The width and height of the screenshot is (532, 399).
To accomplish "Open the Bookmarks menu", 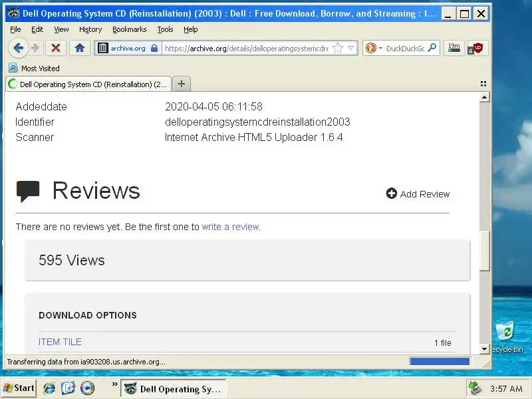I will point(129,29).
